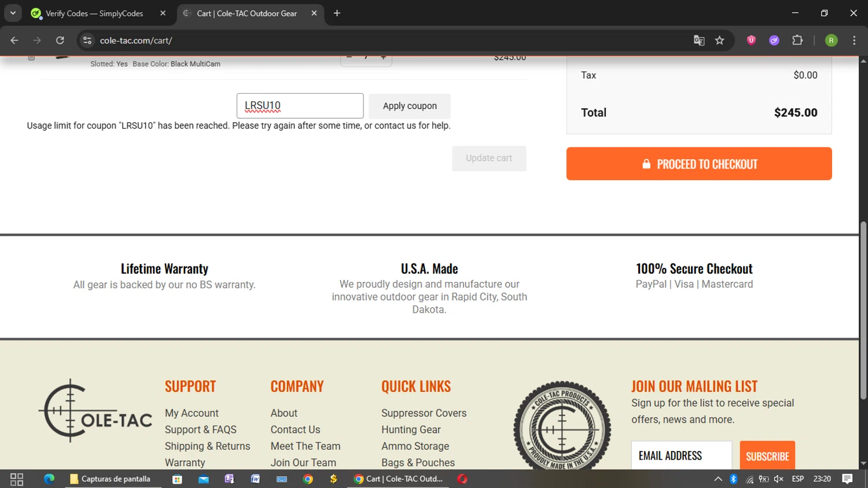Expand the tab search dropdown
This screenshot has width=868, height=488.
click(13, 13)
